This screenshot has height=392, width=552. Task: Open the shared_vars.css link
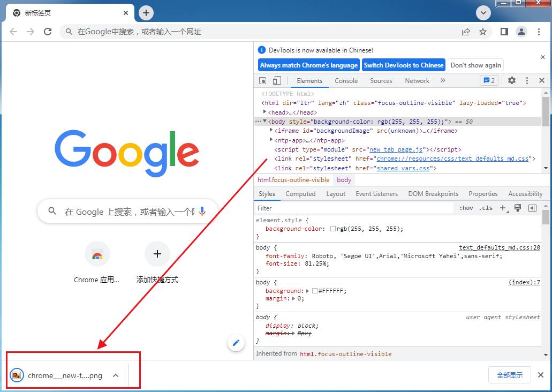point(403,168)
